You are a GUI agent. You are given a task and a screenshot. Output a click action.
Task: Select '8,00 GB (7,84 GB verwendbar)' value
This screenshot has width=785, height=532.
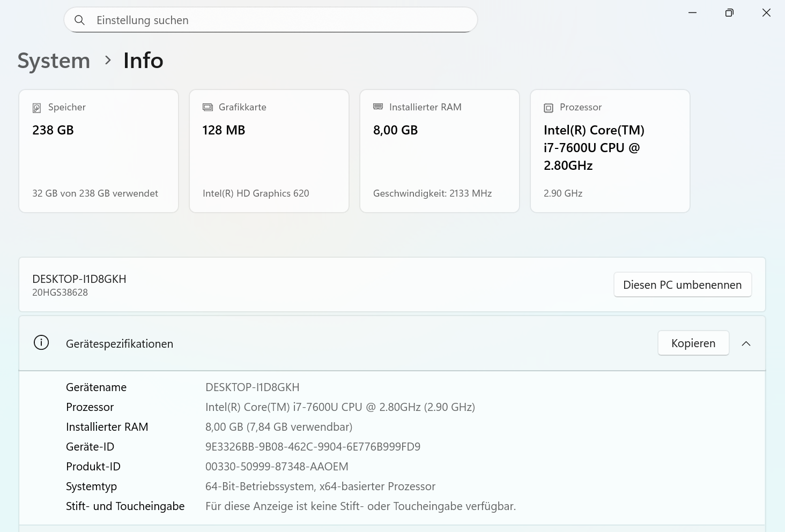pos(279,427)
